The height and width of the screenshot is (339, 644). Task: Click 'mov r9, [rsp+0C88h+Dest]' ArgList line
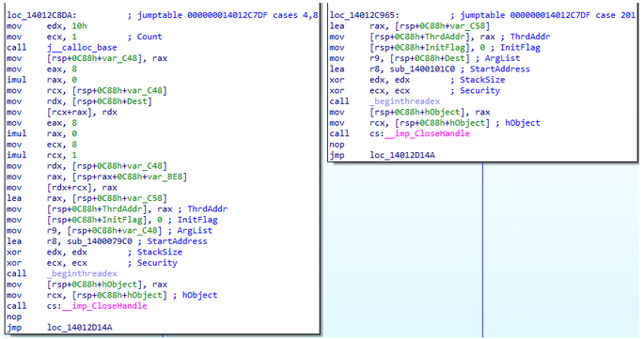(425, 58)
